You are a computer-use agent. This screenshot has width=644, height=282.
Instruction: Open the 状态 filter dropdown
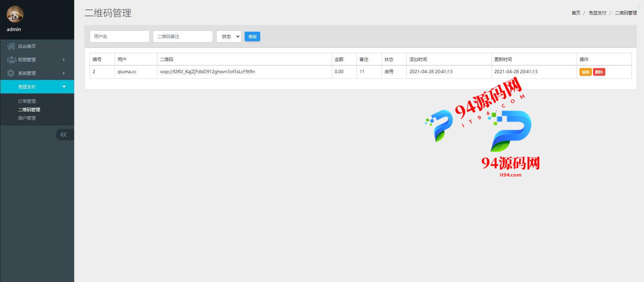tap(229, 36)
